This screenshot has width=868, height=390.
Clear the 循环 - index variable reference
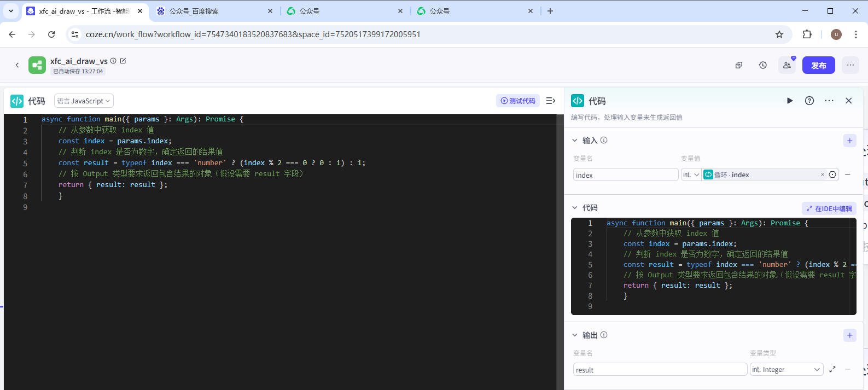coord(822,174)
